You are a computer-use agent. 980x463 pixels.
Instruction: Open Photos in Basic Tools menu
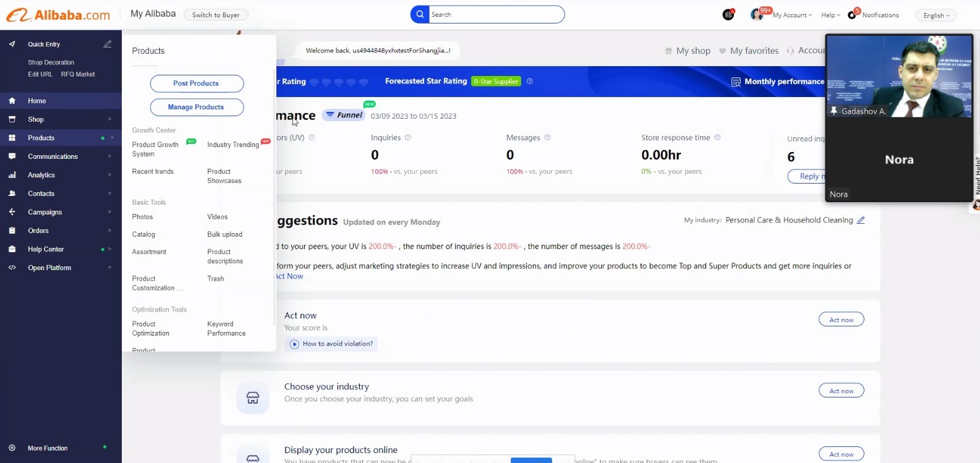[x=142, y=217]
